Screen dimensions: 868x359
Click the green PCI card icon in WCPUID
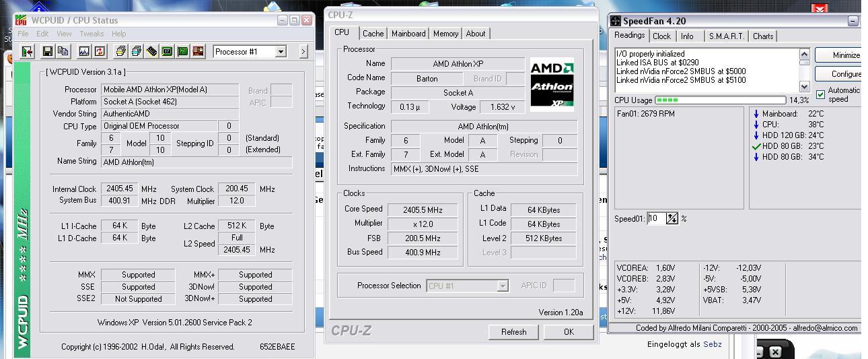tap(182, 51)
